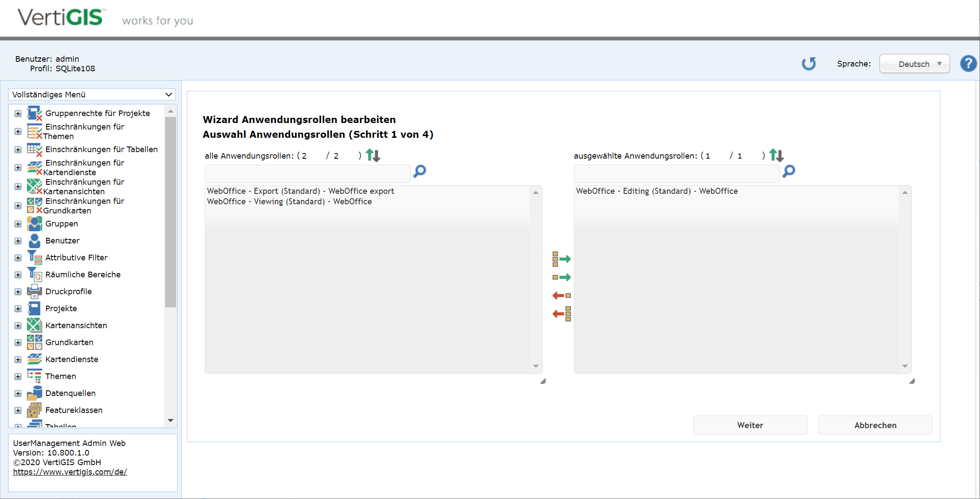Click the magnifier beside ausgewählte Anwendungsrollen
Viewport: 980px width, 499px height.
coord(788,172)
